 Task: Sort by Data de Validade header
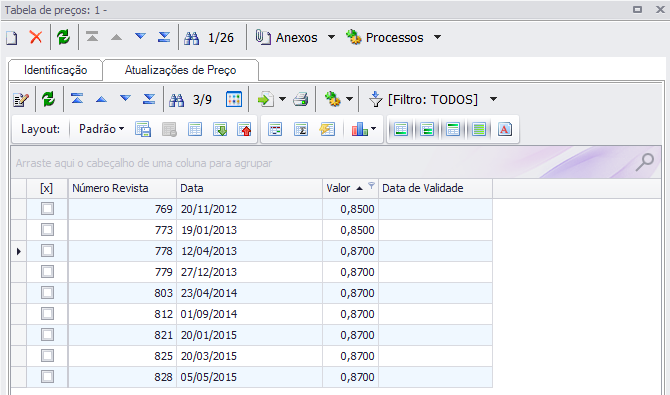[x=435, y=188]
